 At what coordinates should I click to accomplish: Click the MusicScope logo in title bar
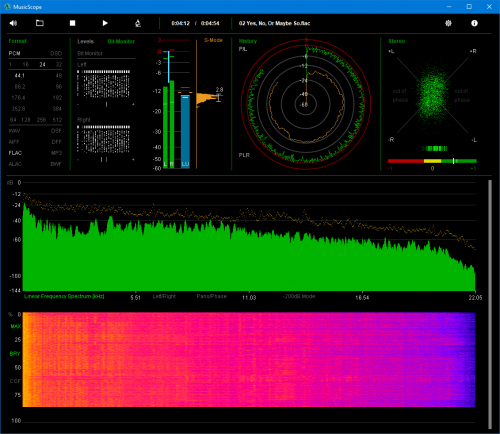(x=7, y=7)
